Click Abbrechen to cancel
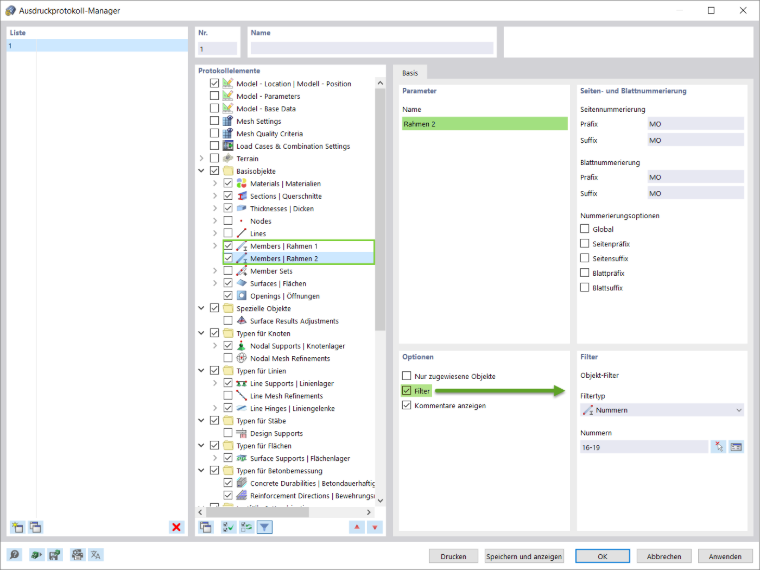The height and width of the screenshot is (570, 760). coord(664,556)
